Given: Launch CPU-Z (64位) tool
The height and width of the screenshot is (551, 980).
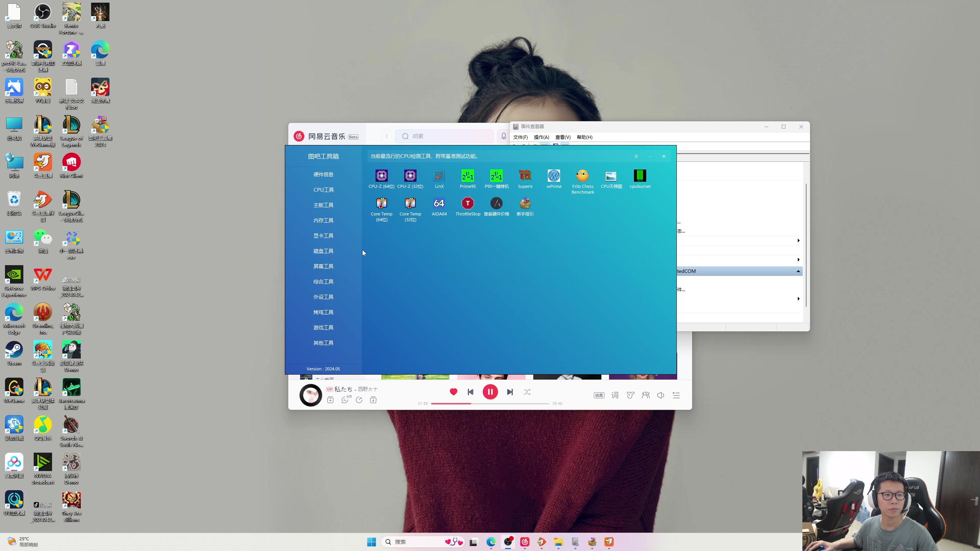Looking at the screenshot, I should click(381, 176).
